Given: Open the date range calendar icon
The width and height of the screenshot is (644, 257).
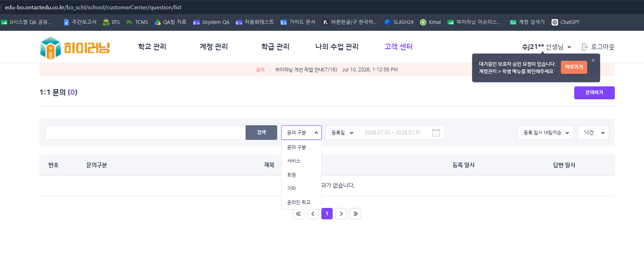Looking at the screenshot, I should click(436, 133).
